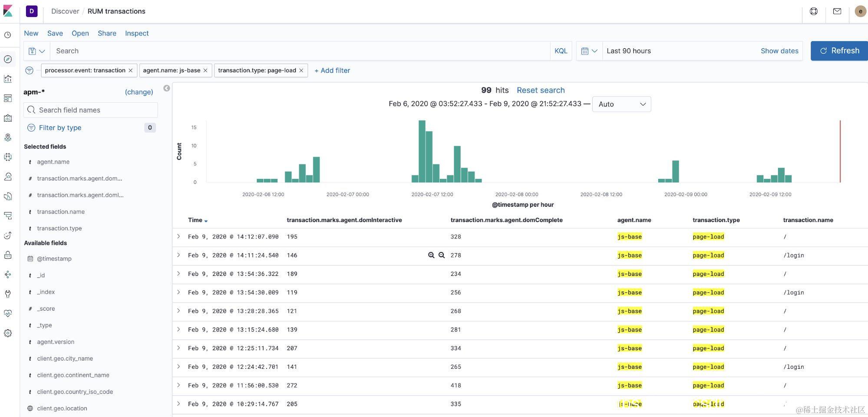Open the saved query dropdown
The height and width of the screenshot is (417, 868).
[x=37, y=51]
